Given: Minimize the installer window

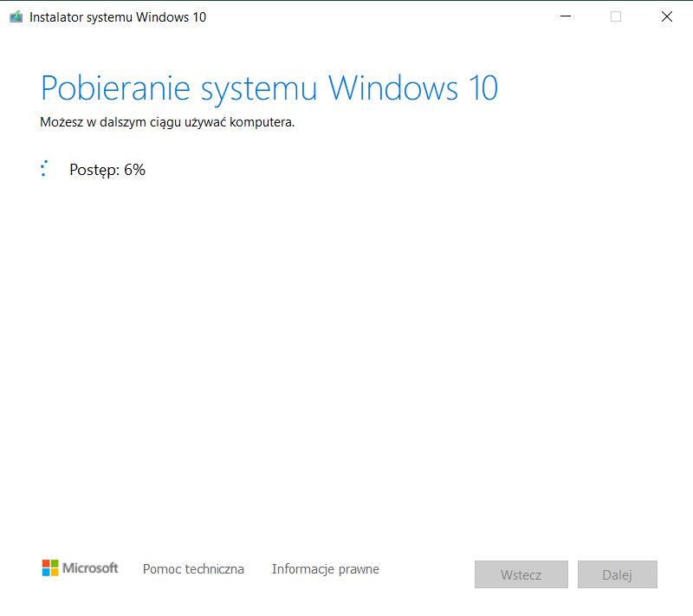Looking at the screenshot, I should (x=566, y=16).
